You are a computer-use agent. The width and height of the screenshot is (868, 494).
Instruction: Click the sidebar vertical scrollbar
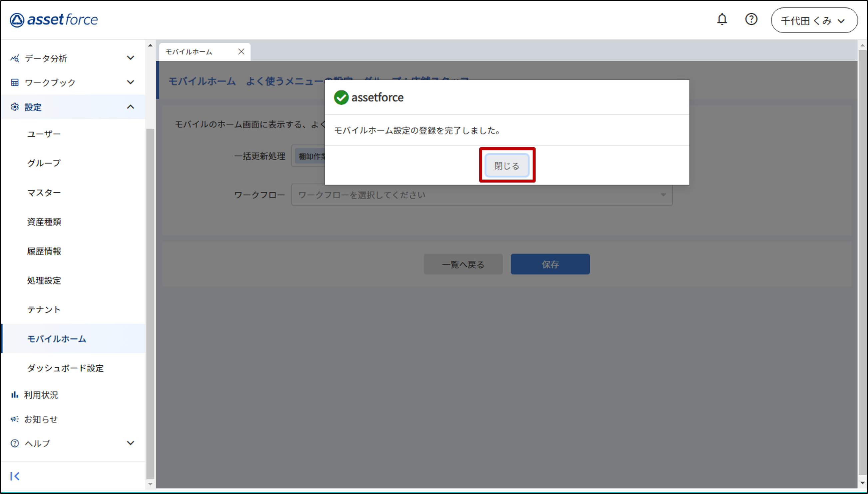pyautogui.click(x=150, y=302)
